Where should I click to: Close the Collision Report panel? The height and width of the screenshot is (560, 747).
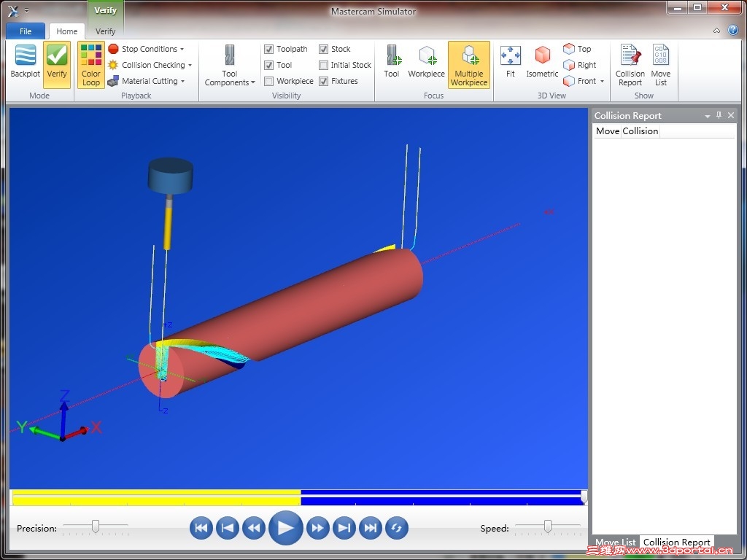click(x=731, y=115)
